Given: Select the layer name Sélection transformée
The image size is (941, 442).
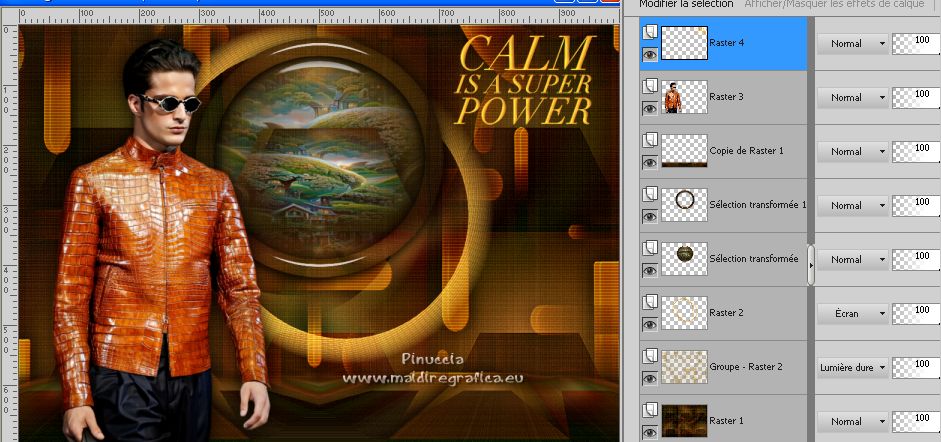Looking at the screenshot, I should (x=754, y=259).
